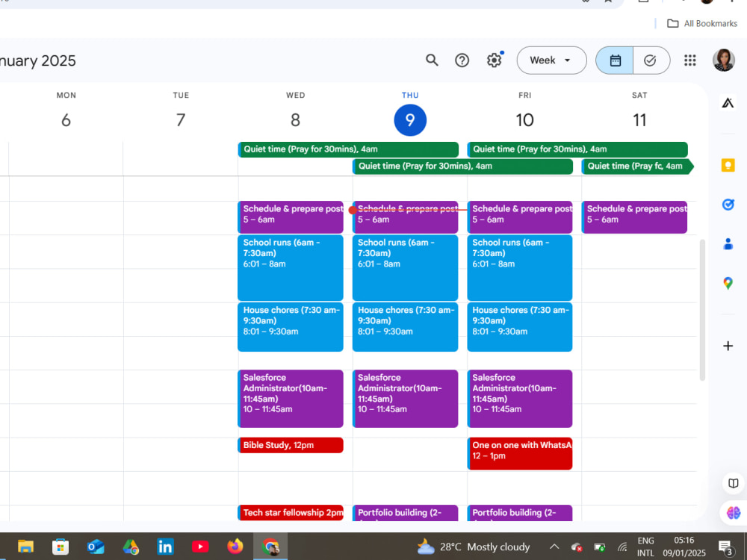Open Wednesday Quiet time all-day event

pos(348,149)
